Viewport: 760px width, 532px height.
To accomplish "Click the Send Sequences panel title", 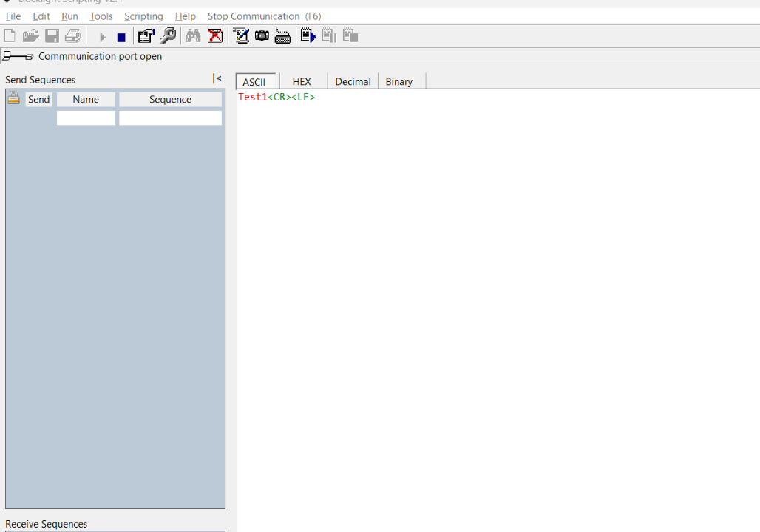I will [40, 80].
